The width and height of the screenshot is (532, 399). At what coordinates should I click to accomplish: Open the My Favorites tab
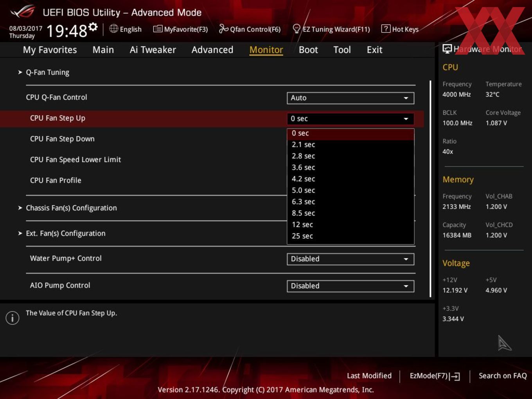tap(50, 50)
